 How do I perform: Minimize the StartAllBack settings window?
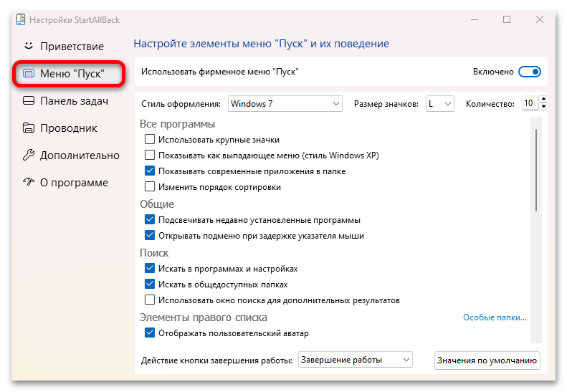(475, 19)
